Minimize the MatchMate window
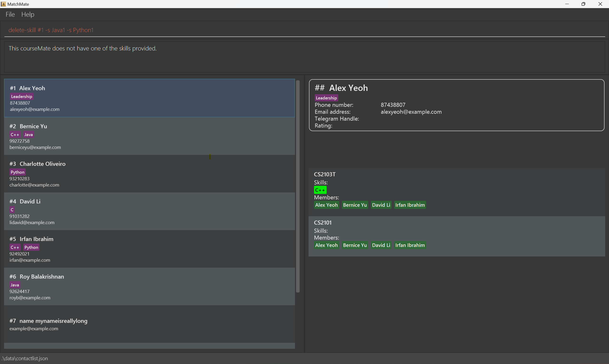This screenshot has height=364, width=609. click(567, 4)
